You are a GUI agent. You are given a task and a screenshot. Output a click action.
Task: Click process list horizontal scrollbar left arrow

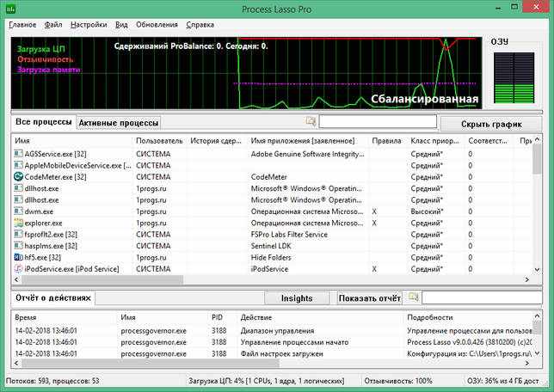point(16,279)
